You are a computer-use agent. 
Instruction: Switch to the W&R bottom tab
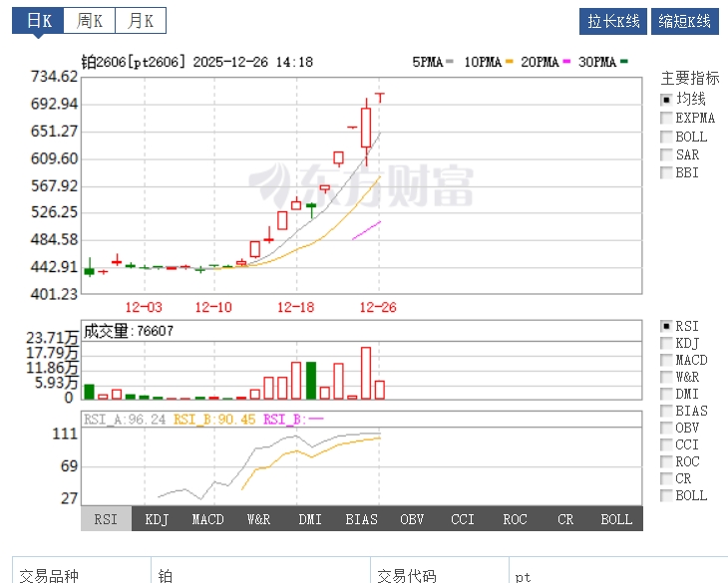[259, 519]
